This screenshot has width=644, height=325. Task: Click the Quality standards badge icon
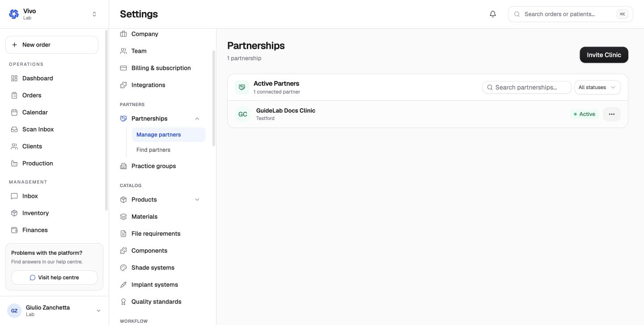(x=123, y=302)
